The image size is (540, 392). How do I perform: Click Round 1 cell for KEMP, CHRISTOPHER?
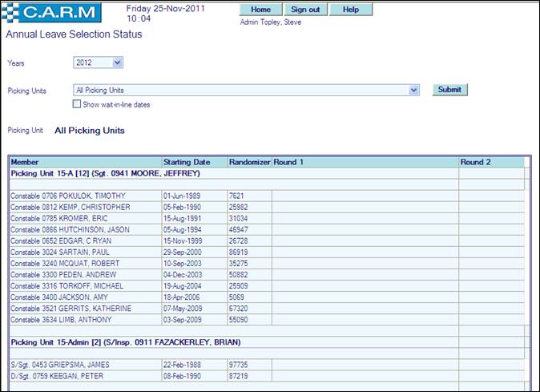[365, 207]
